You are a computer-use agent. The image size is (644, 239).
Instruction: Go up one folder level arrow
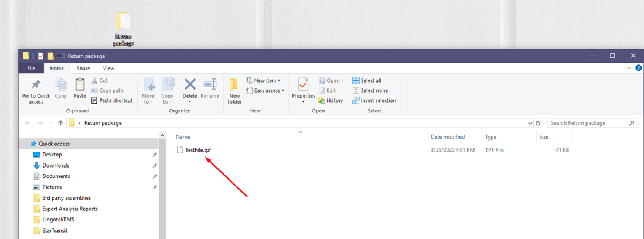(x=60, y=123)
